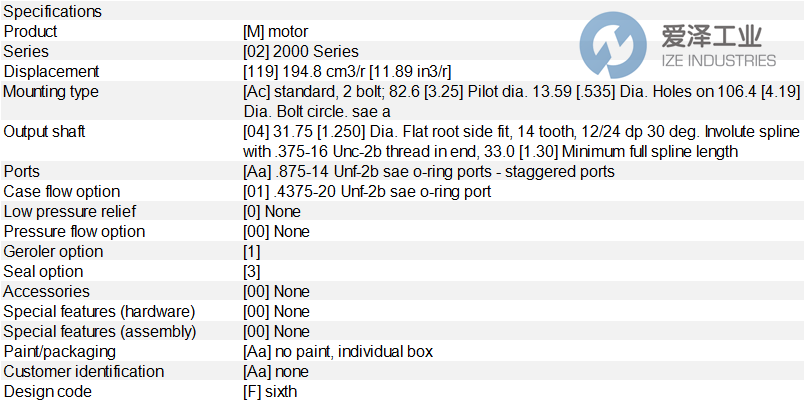Click the Specifications heading
This screenshot has width=804, height=401.
[53, 12]
